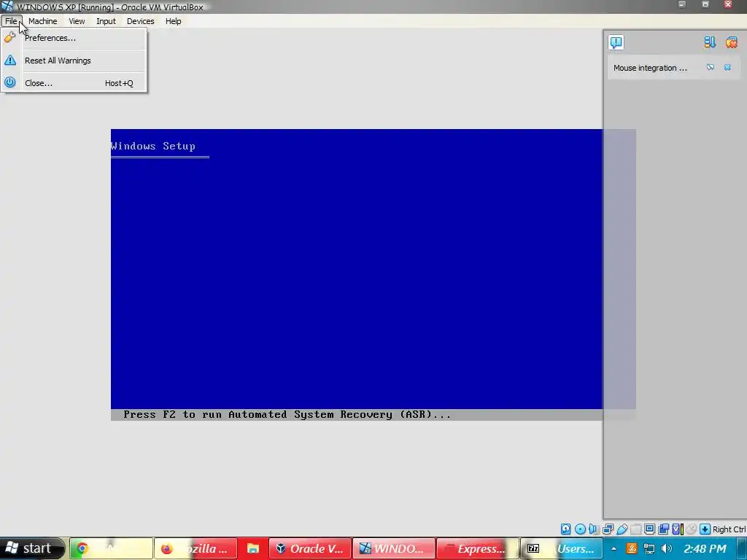Image resolution: width=747 pixels, height=560 pixels.
Task: Click the recording status icon
Action: click(663, 529)
